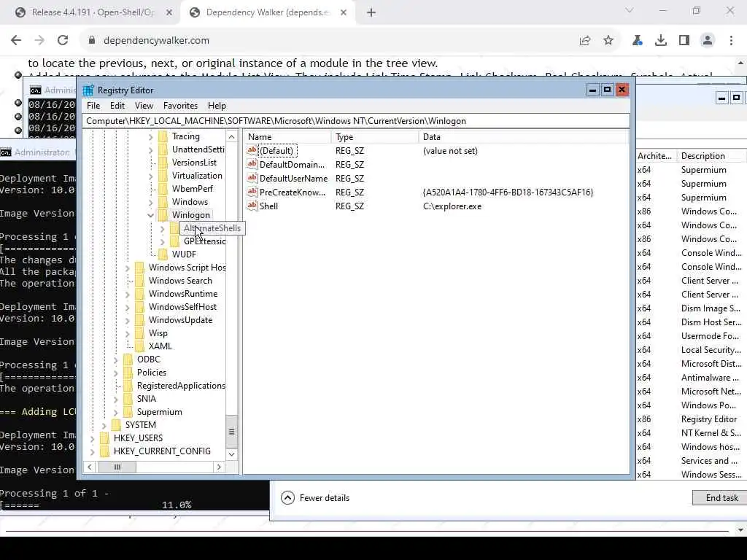This screenshot has height=560, width=747.
Task: Open the Chrome three-dot menu
Action: pyautogui.click(x=731, y=41)
